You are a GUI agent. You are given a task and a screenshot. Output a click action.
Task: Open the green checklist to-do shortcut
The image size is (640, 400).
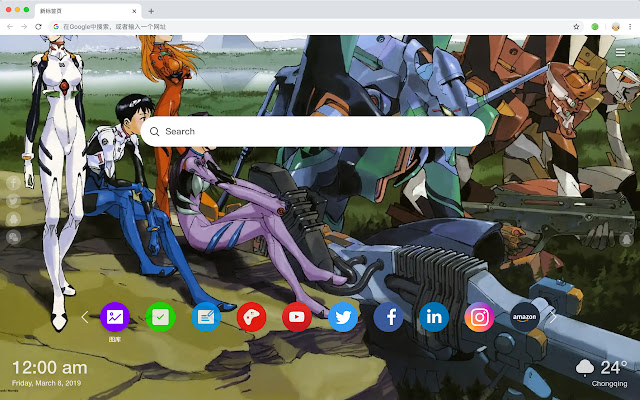click(160, 317)
